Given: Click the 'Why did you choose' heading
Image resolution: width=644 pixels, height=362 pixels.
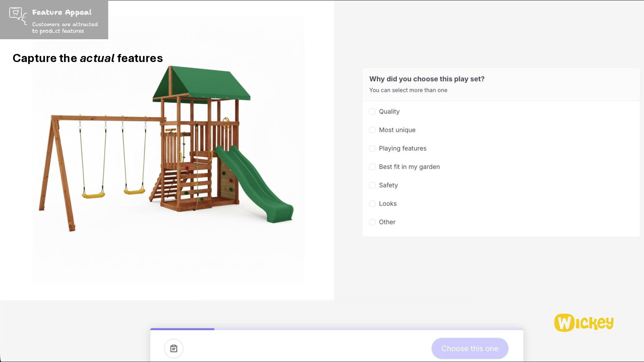Looking at the screenshot, I should [427, 79].
